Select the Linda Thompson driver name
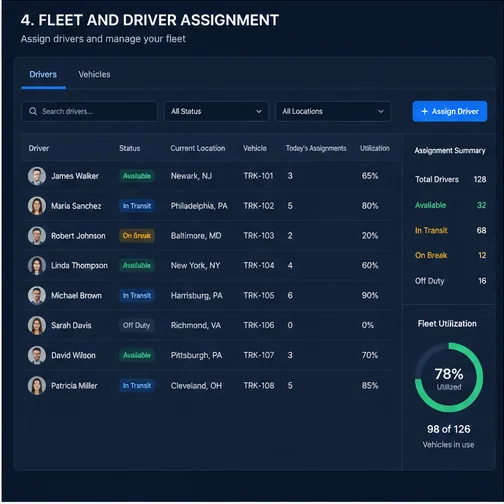The height and width of the screenshot is (504, 504). point(79,266)
